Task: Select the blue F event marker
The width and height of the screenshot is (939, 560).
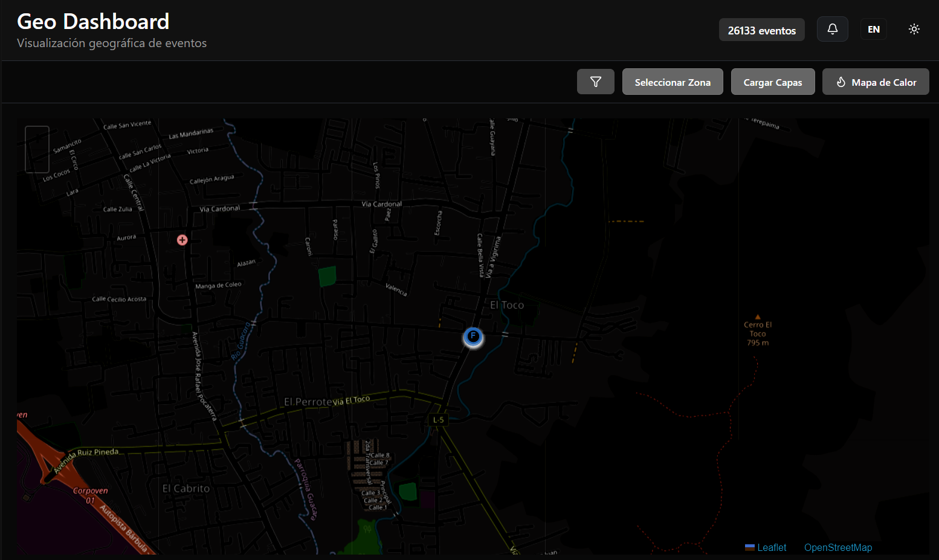Action: [x=473, y=336]
